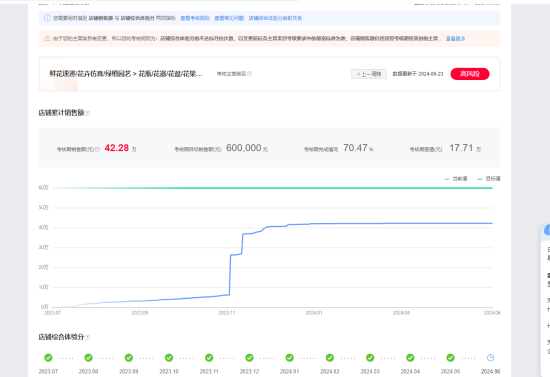
Task: Click the blue clock icon for 2024.06
Action: point(491,358)
